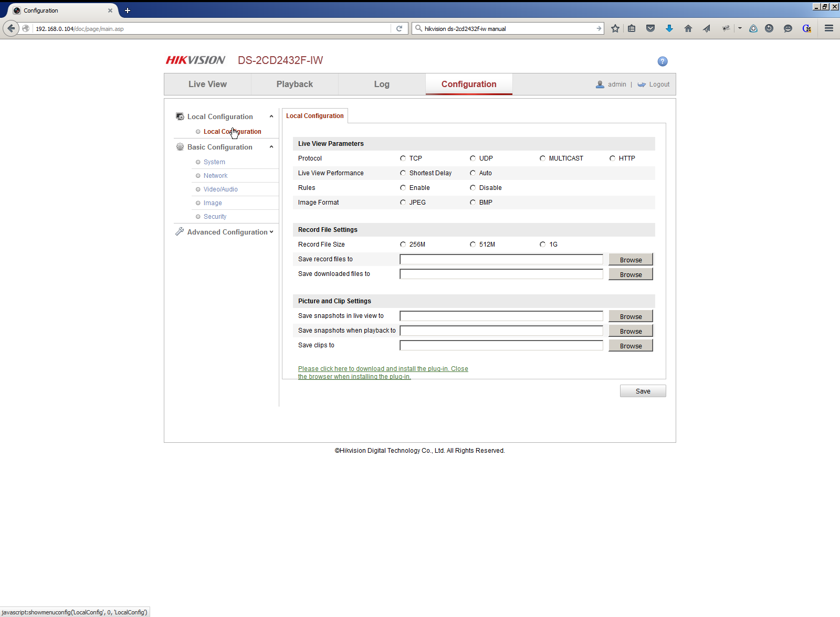This screenshot has height=617, width=840.
Task: Open the Log tab
Action: point(382,84)
